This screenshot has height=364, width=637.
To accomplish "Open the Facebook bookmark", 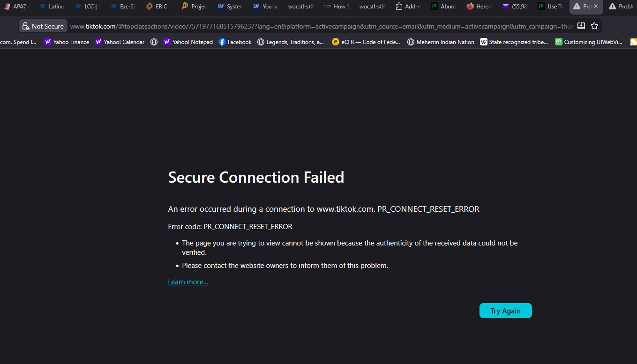I will (235, 42).
